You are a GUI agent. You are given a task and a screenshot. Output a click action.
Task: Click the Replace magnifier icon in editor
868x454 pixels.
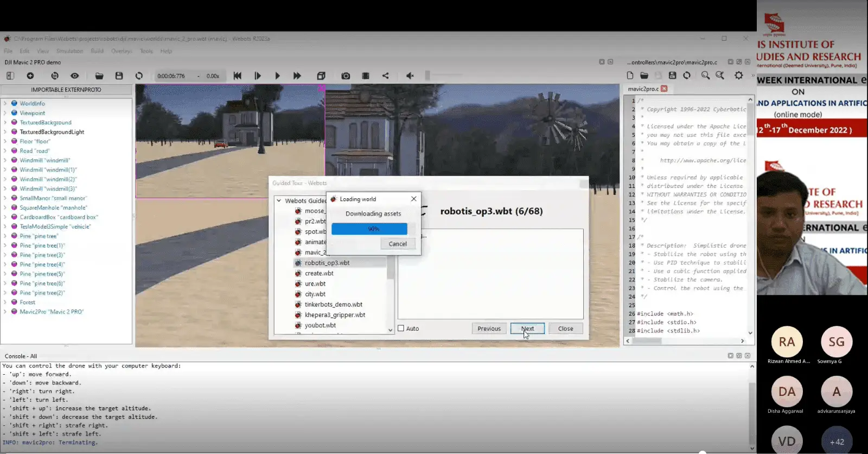[x=720, y=75]
